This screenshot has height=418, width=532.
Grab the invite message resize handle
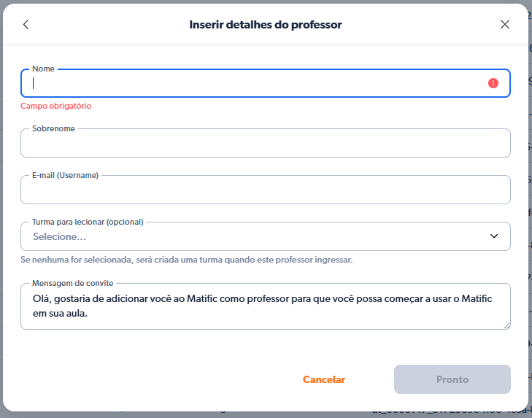point(506,325)
